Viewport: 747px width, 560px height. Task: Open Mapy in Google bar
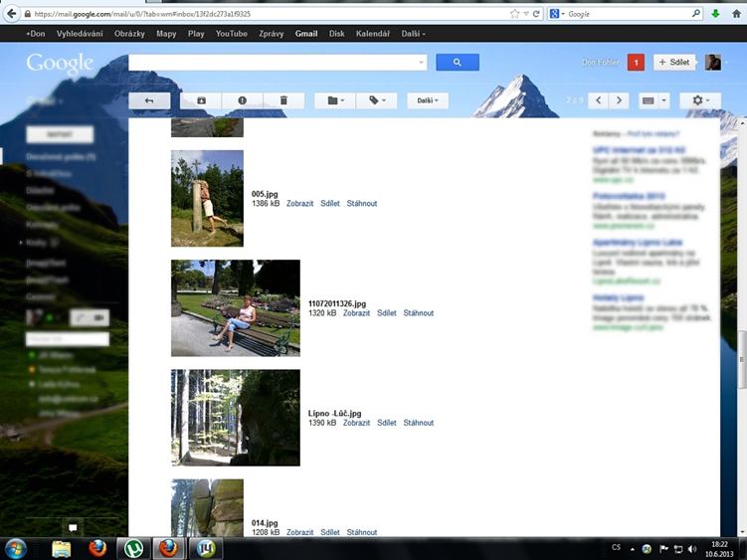pyautogui.click(x=166, y=34)
